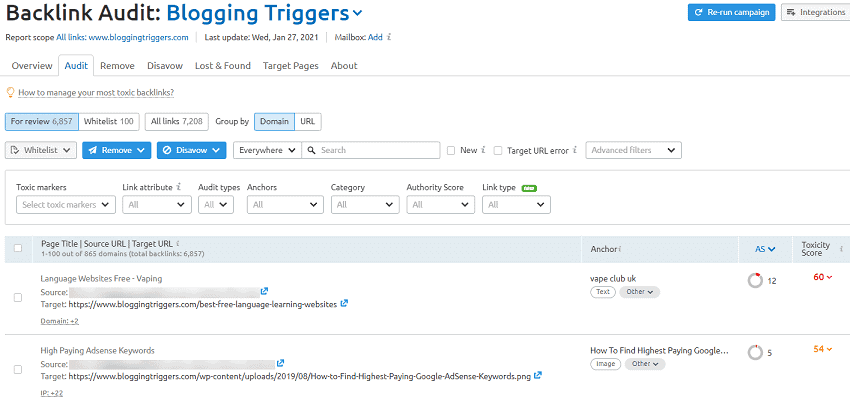This screenshot has height=402, width=850.
Task: Show Whitelist 100 links
Action: (x=109, y=122)
